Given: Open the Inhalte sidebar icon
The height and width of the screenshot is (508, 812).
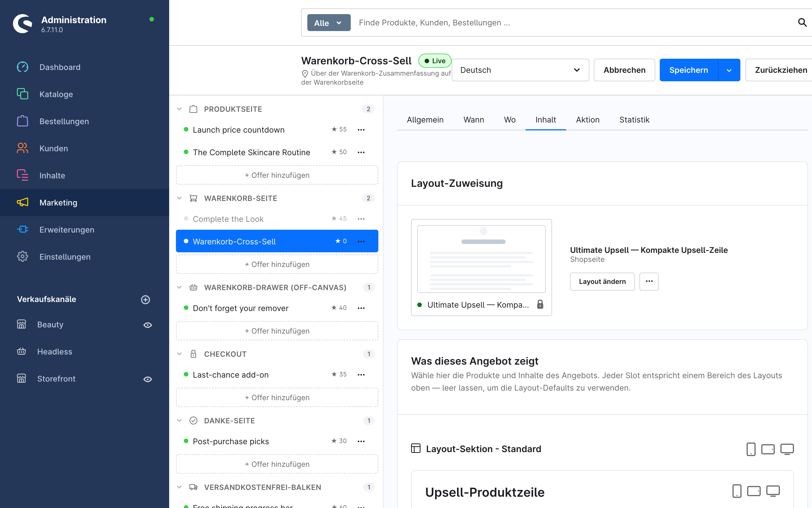Looking at the screenshot, I should click(23, 175).
